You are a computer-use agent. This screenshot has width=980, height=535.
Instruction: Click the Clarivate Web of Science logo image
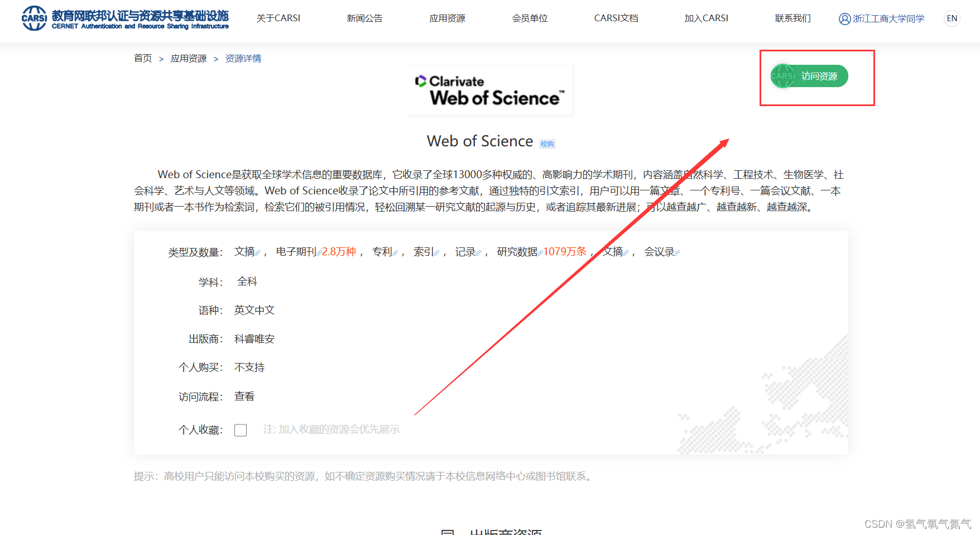[491, 91]
